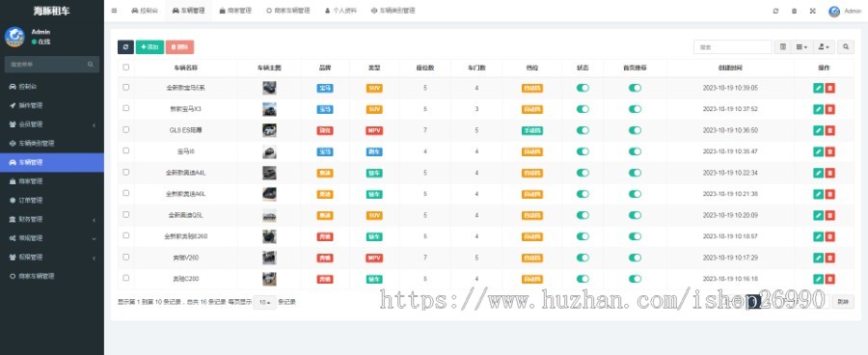Switch to the 商家管理 top tab
Image resolution: width=868 pixels, height=355 pixels.
[x=235, y=11]
